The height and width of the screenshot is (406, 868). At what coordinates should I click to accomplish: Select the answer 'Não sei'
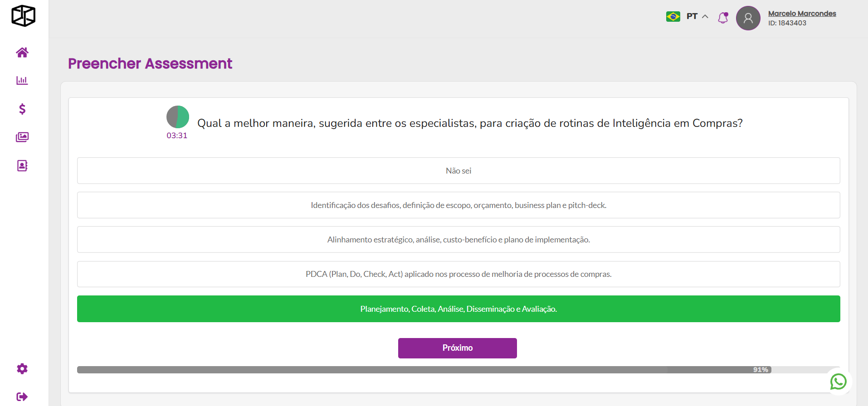pyautogui.click(x=458, y=170)
